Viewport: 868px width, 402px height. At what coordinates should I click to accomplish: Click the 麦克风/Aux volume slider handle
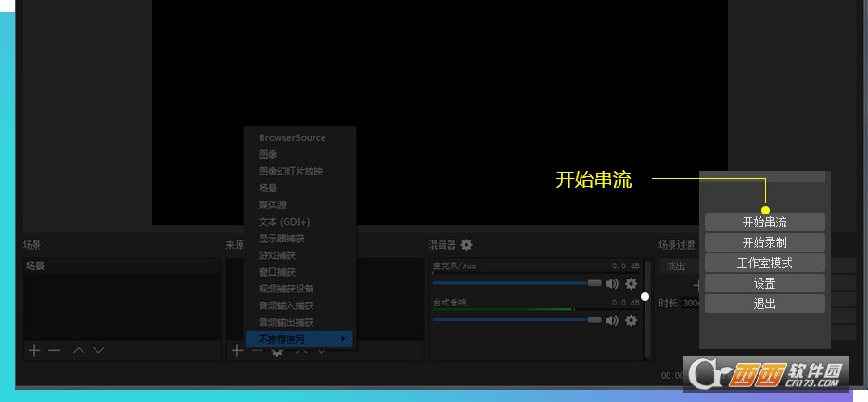click(594, 283)
